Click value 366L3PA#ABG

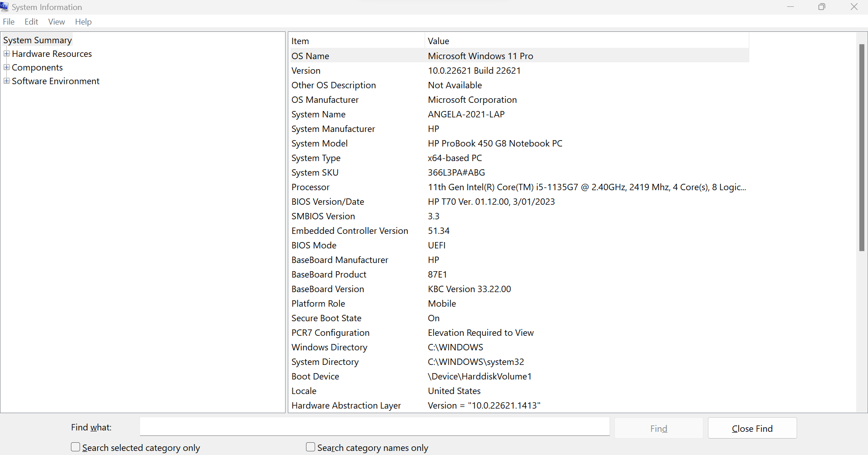pos(457,172)
